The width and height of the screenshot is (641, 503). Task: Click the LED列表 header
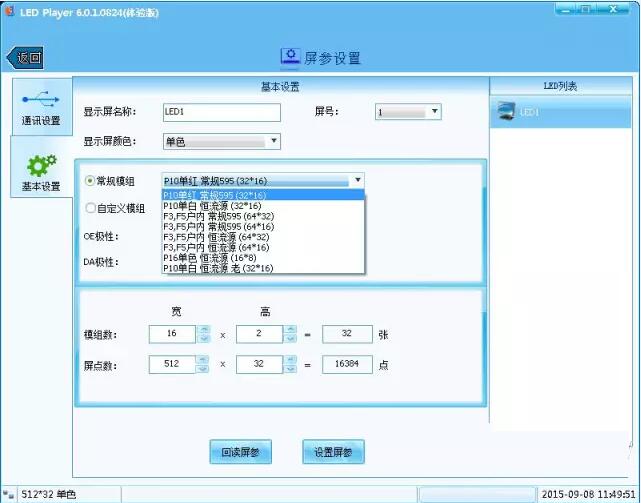[x=560, y=86]
